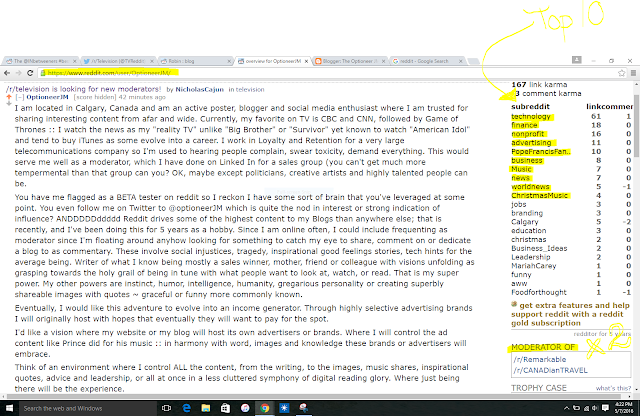Downvote the OptioneerJM comment
The width and height of the screenshot is (640, 416).
point(9,103)
